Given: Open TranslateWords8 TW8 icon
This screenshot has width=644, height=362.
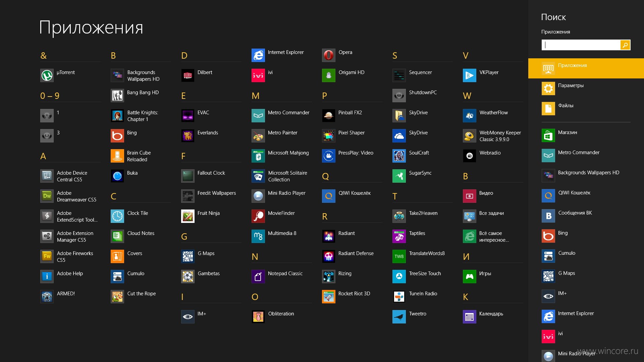Looking at the screenshot, I should (x=399, y=256).
